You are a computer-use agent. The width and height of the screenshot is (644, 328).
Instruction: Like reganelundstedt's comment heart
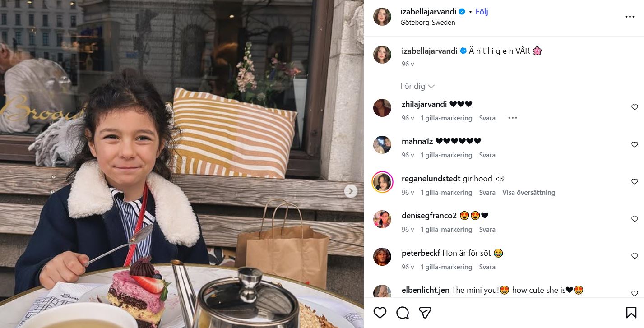(635, 181)
